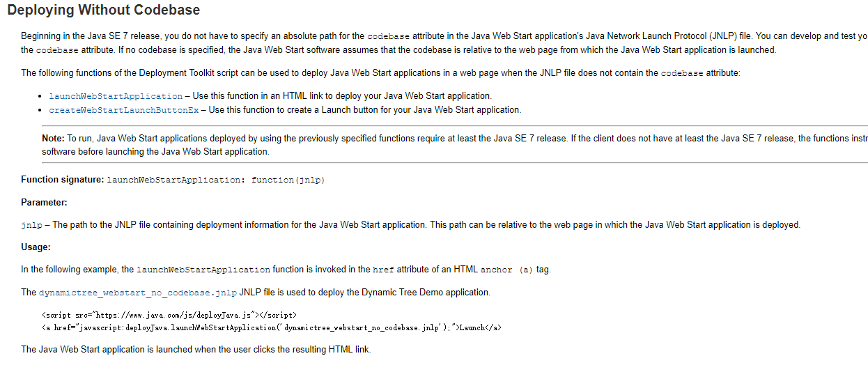Click the jnlp parameter name in the description
The height and width of the screenshot is (372, 868).
[31, 225]
